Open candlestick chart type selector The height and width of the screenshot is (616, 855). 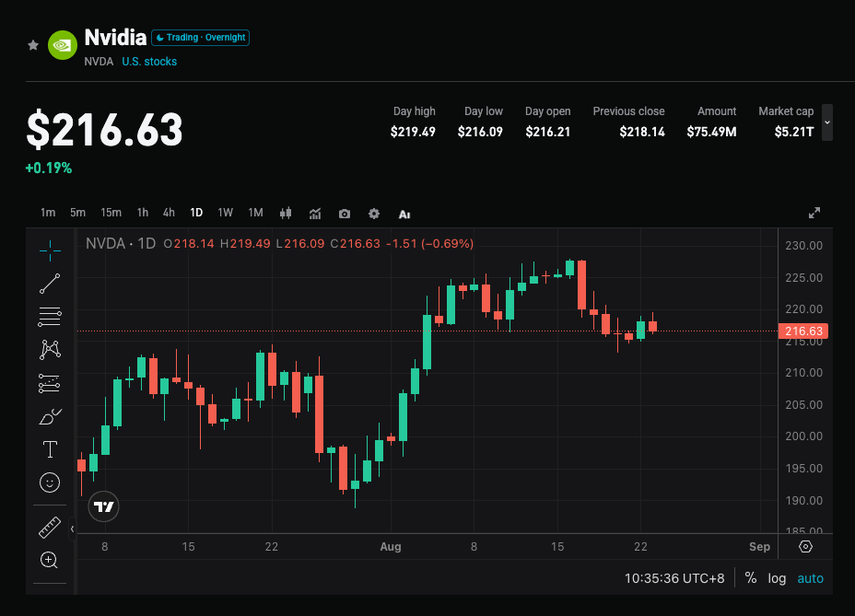tap(286, 213)
